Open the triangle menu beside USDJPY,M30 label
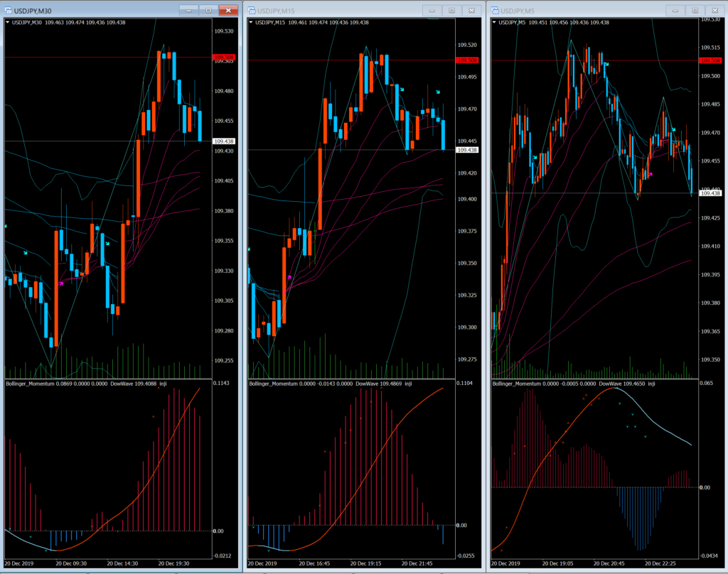The width and height of the screenshot is (728, 574). (8, 23)
